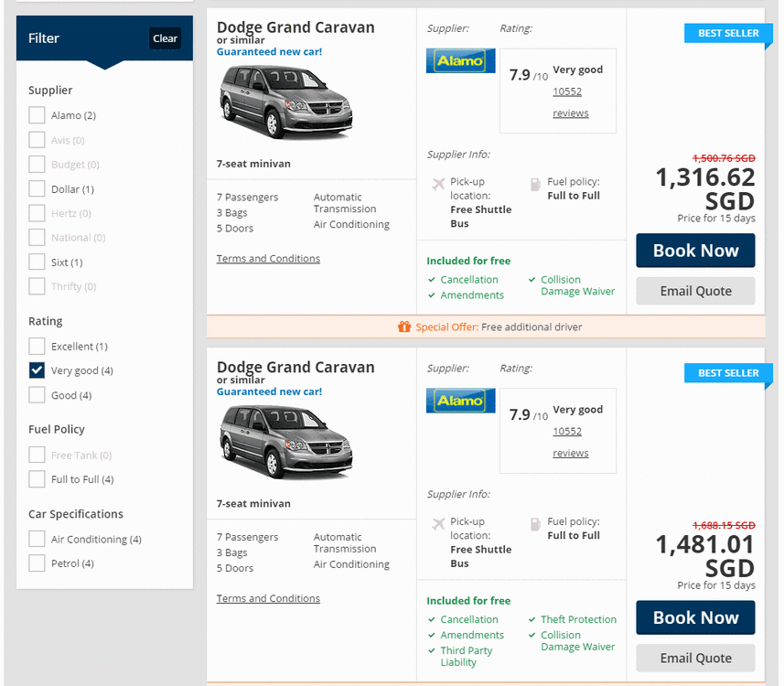This screenshot has height=686, width=784.
Task: Tick the Petrol (4) checkbox
Action: coord(37,563)
